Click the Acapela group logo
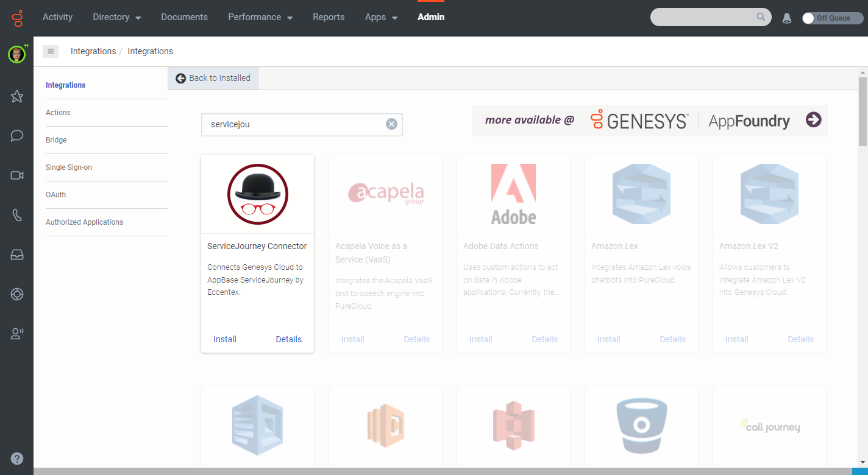This screenshot has height=475, width=868. [x=385, y=194]
